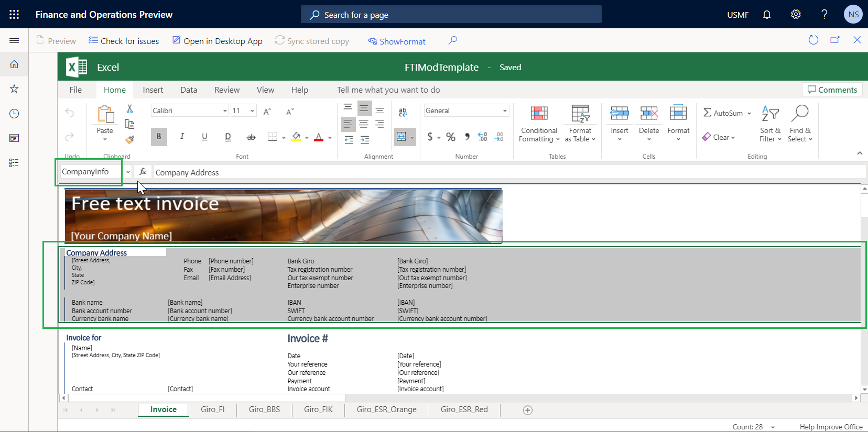The width and height of the screenshot is (868, 432).
Task: Increase font size button
Action: 267,111
